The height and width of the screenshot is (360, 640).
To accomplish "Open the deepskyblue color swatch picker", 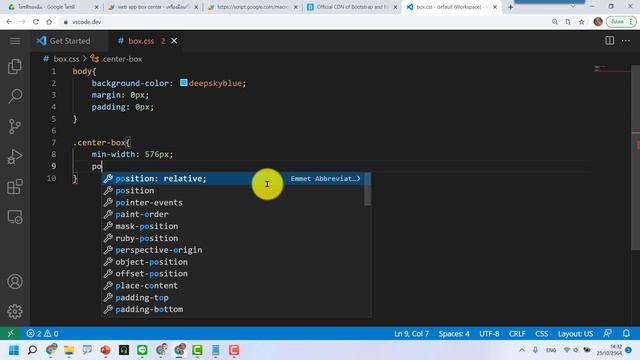I will (x=184, y=83).
